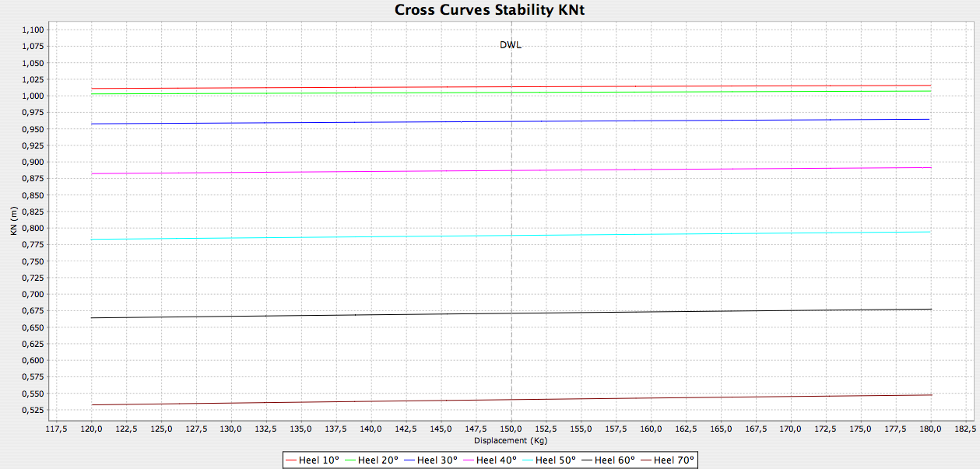Click the 180,0 tick on displacement axis
The width and height of the screenshot is (980, 469).
click(931, 429)
